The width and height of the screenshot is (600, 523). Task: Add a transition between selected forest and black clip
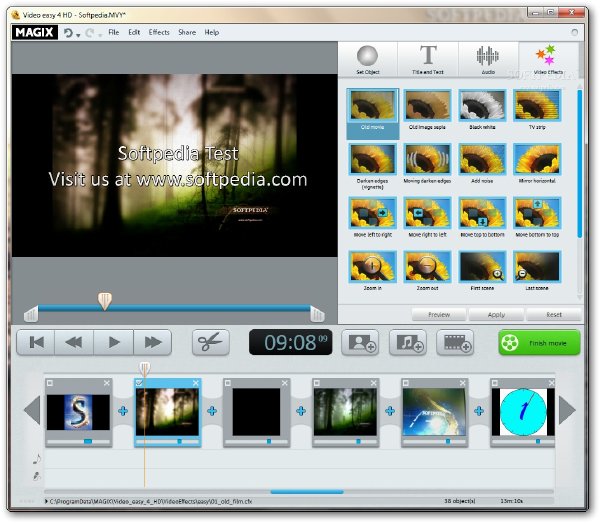click(x=212, y=411)
